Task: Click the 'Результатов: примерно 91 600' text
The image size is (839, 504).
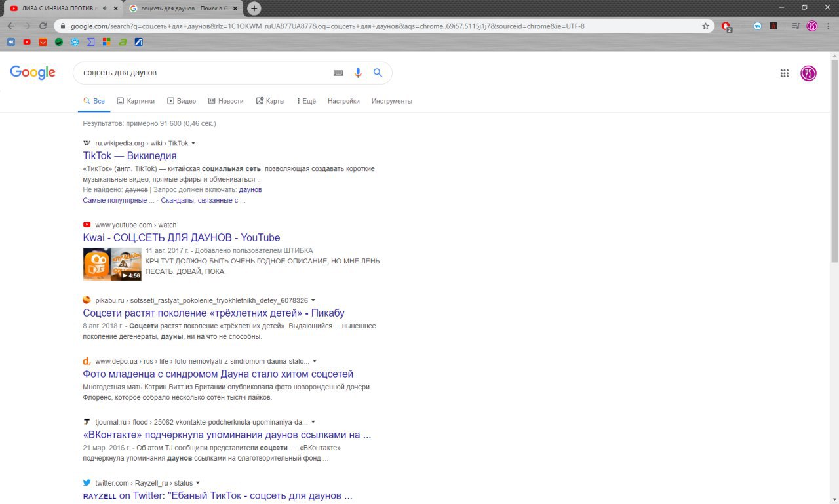Action: point(149,123)
